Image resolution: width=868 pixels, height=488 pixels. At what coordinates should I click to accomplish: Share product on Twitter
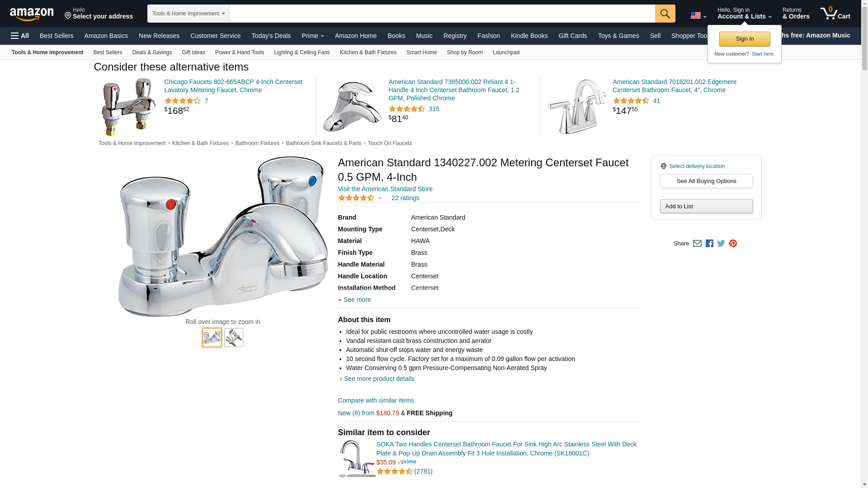click(721, 244)
